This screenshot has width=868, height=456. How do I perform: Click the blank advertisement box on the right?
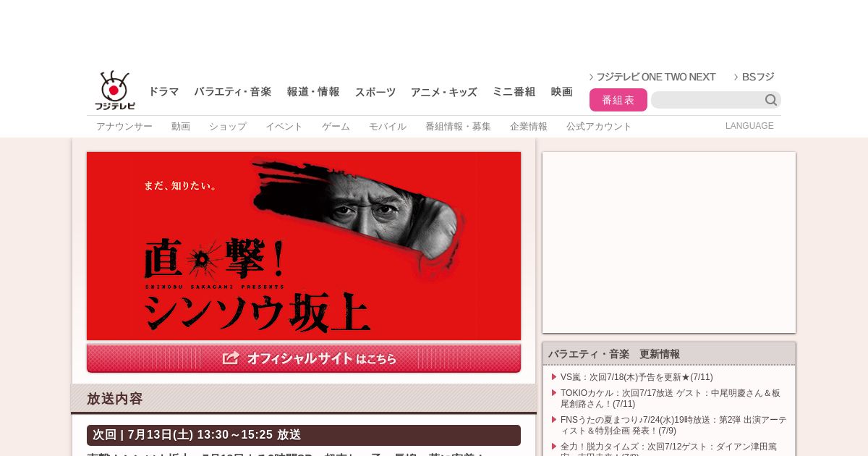pyautogui.click(x=669, y=242)
